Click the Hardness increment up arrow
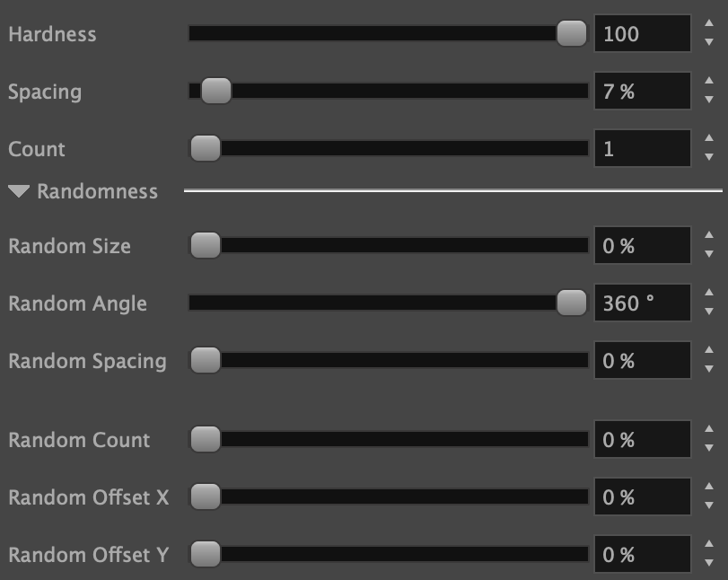 point(709,24)
